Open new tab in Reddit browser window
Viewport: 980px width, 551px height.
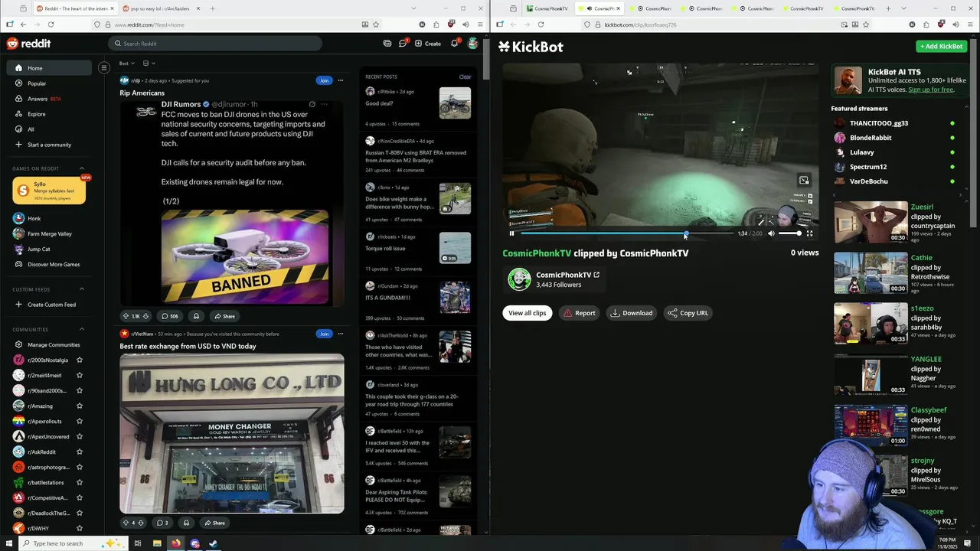click(213, 8)
